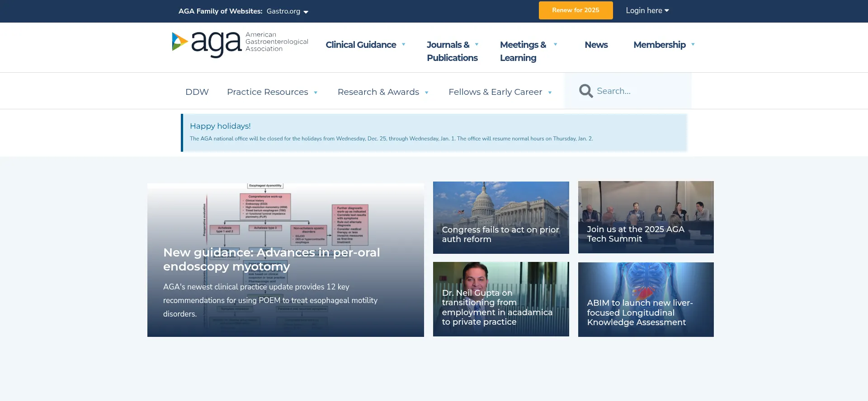
Task: Expand the Membership menu arrow
Action: tap(693, 45)
